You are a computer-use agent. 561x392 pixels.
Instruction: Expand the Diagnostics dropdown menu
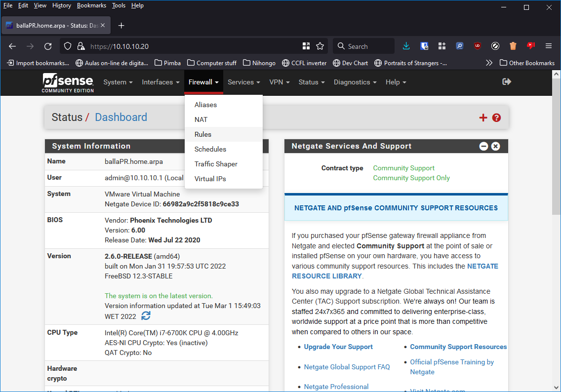pos(355,82)
